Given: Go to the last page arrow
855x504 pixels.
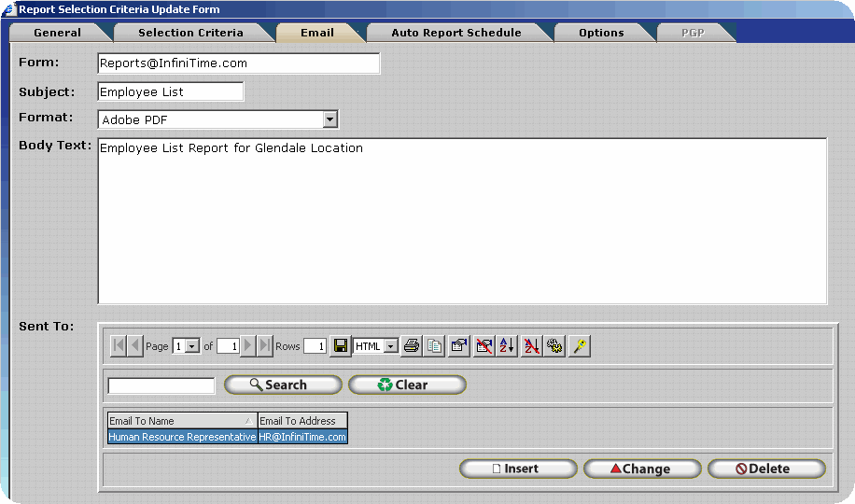Looking at the screenshot, I should (265, 346).
